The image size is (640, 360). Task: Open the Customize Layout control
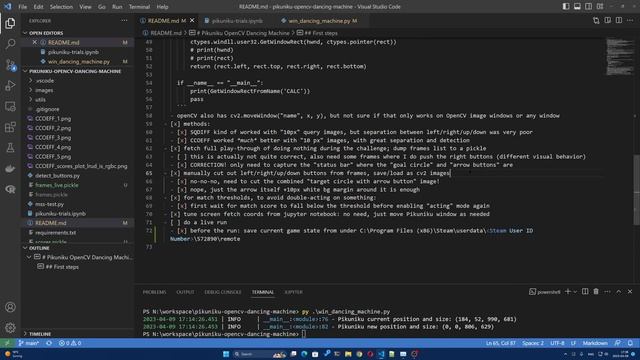coord(600,7)
